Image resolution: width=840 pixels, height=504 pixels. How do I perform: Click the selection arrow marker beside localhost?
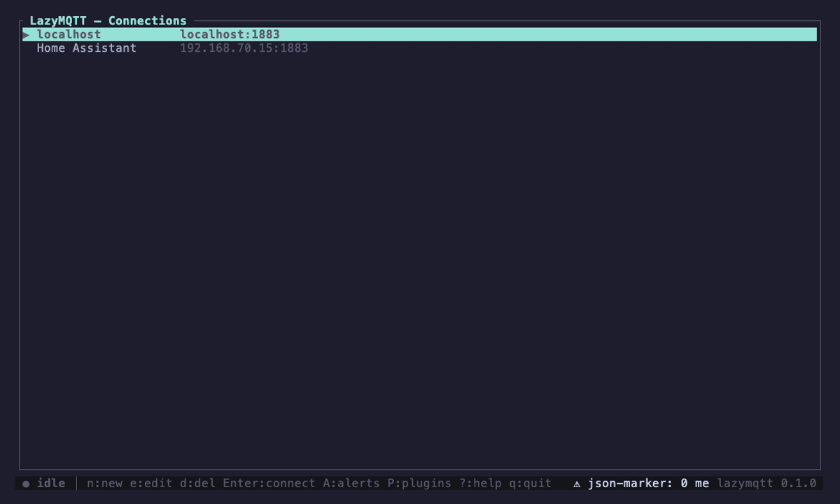[26, 34]
